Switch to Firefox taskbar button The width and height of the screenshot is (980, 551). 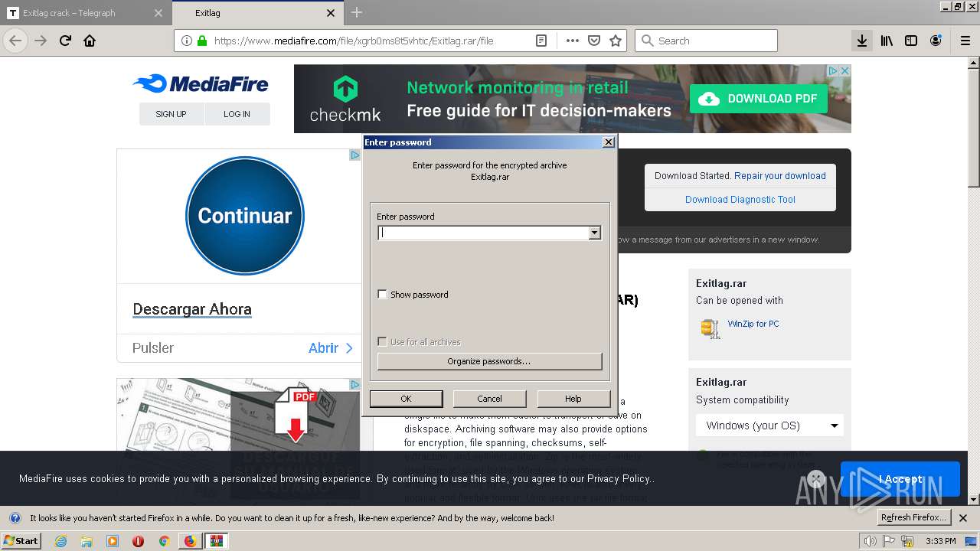tap(190, 541)
